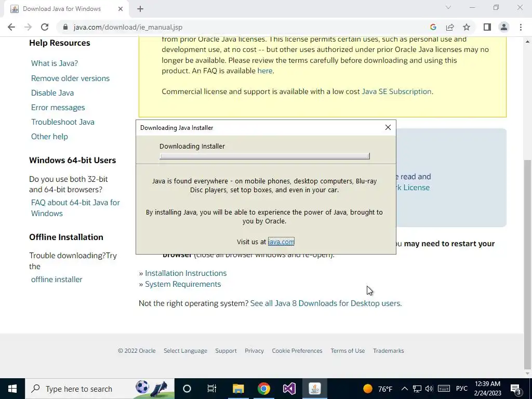Close the Download Java for Windows tab
This screenshot has width=532, height=399.
121,9
